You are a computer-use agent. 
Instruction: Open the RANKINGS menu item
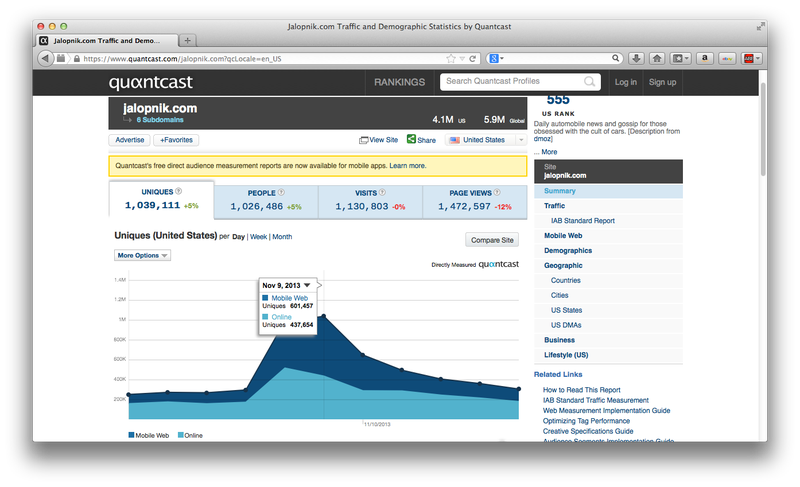[399, 82]
